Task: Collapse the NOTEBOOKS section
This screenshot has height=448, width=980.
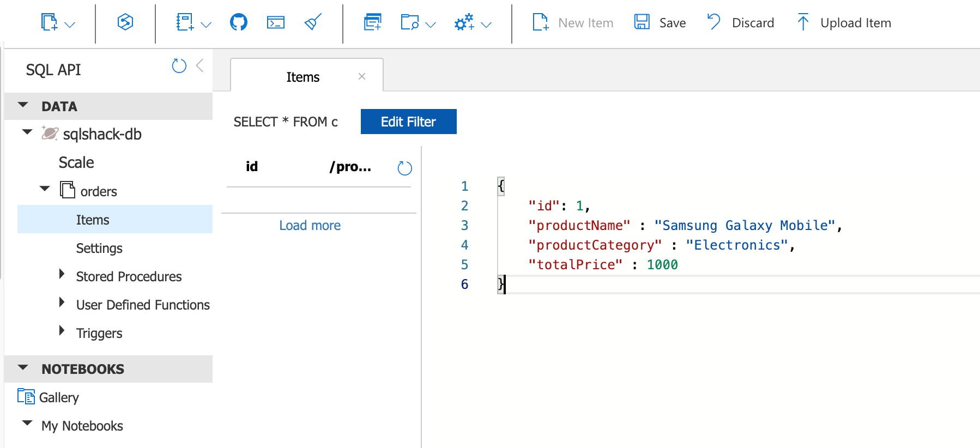Action: click(23, 368)
